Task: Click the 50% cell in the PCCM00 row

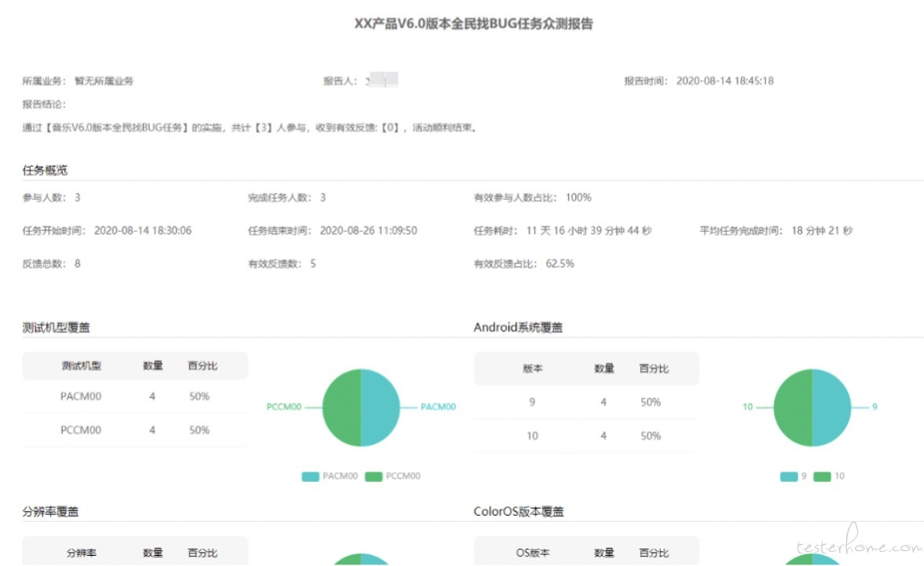Action: (x=200, y=431)
